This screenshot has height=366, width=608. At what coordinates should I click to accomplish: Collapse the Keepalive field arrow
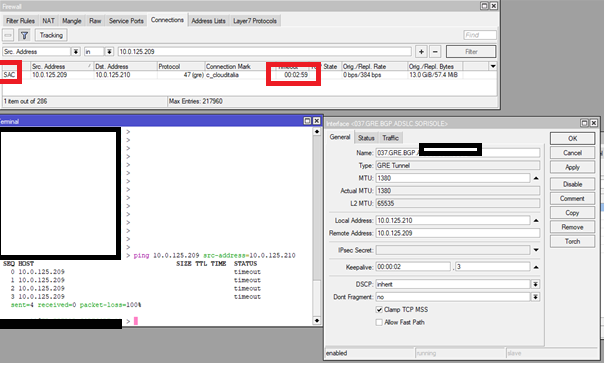click(536, 267)
